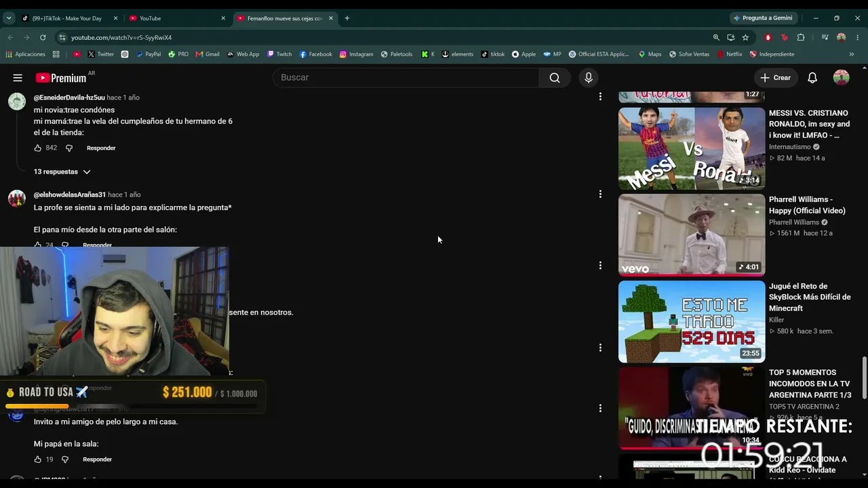This screenshot has height=488, width=868.
Task: Click the search magnifier button
Action: point(555,78)
